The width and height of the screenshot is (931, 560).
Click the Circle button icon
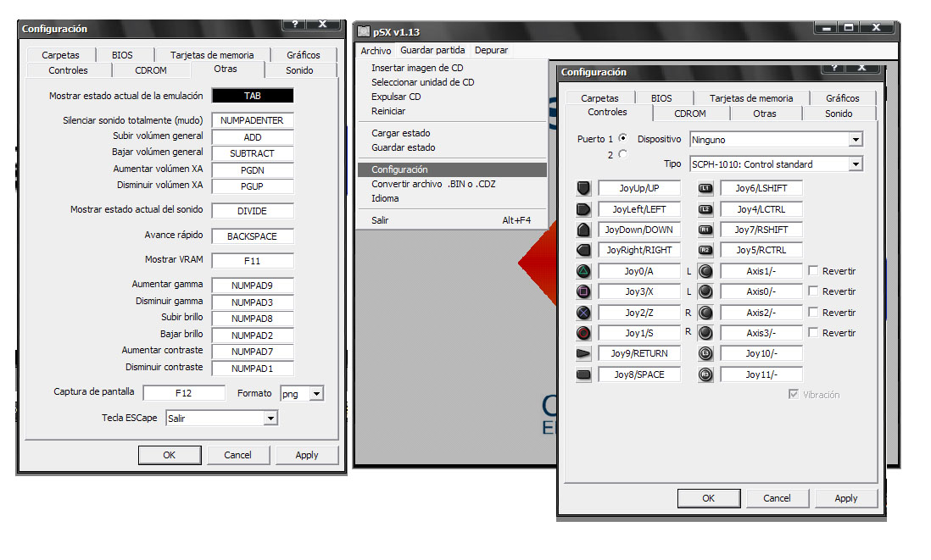tap(583, 333)
